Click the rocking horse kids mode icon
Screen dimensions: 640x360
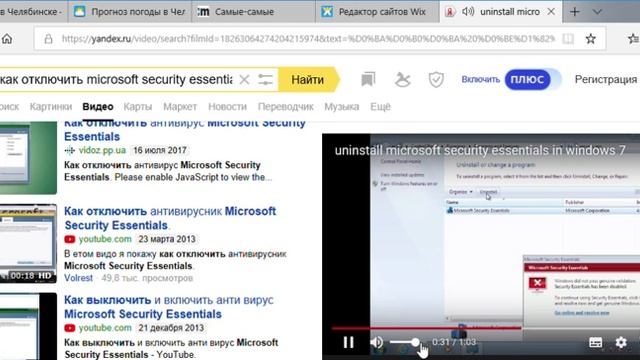tap(402, 79)
